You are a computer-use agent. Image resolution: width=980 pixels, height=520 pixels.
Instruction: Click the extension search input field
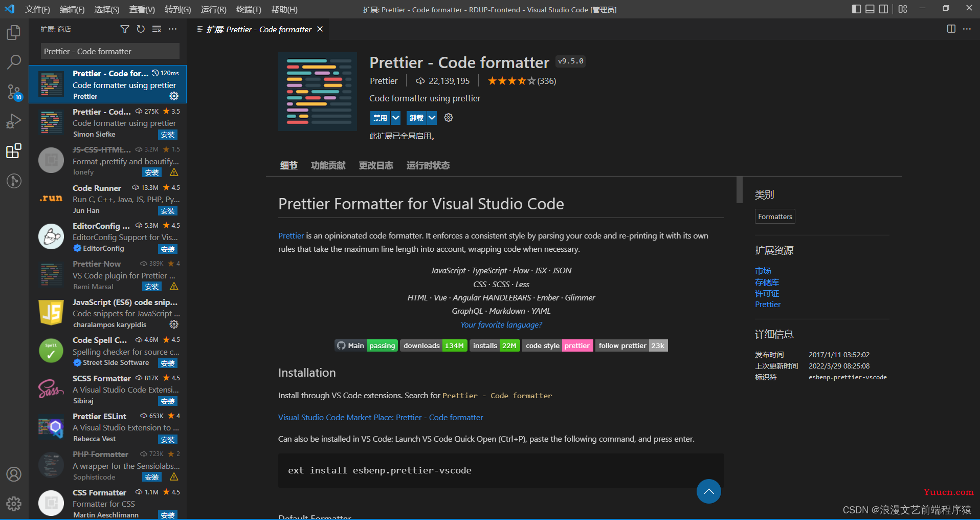pos(110,51)
